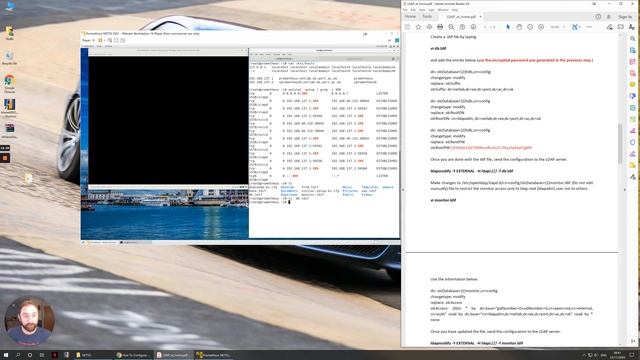This screenshot has height=360, width=640.
Task: Enter full screen mode in VMware toolbar
Action: pyautogui.click(x=116, y=40)
